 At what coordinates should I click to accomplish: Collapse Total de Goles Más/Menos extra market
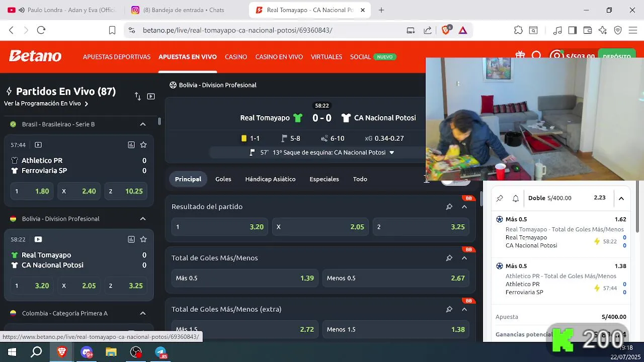point(464,309)
